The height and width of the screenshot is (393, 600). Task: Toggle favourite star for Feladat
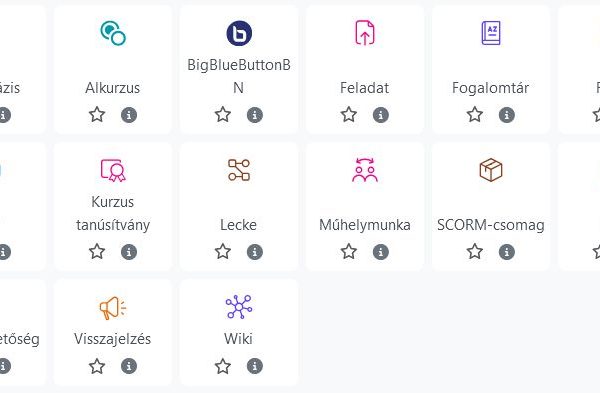pyautogui.click(x=349, y=115)
